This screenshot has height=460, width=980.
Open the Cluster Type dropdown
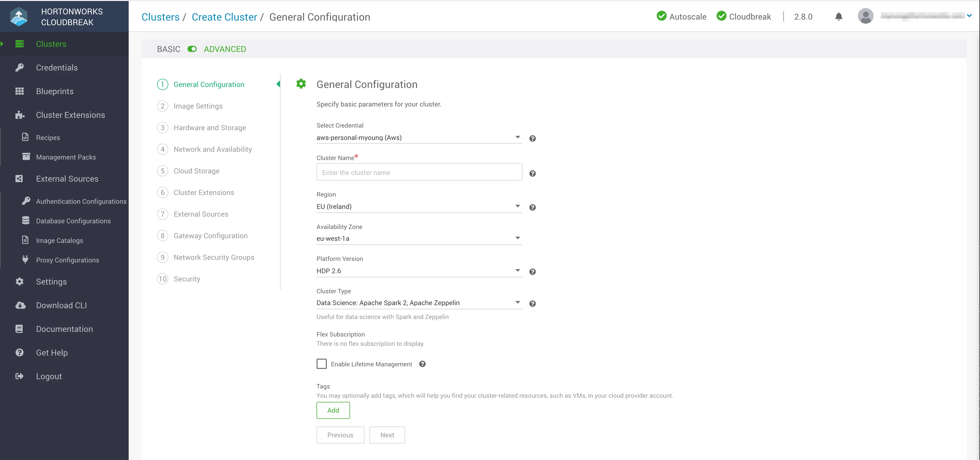click(419, 303)
